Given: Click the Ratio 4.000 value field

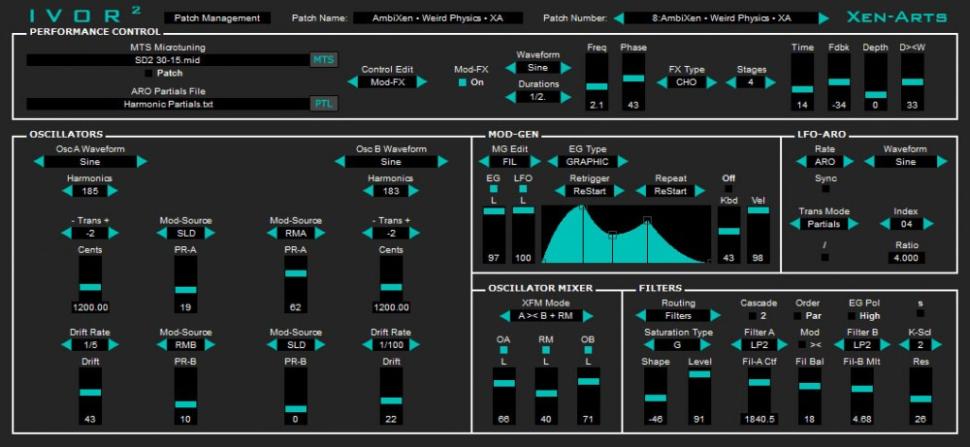Looking at the screenshot, I should coord(905,258).
